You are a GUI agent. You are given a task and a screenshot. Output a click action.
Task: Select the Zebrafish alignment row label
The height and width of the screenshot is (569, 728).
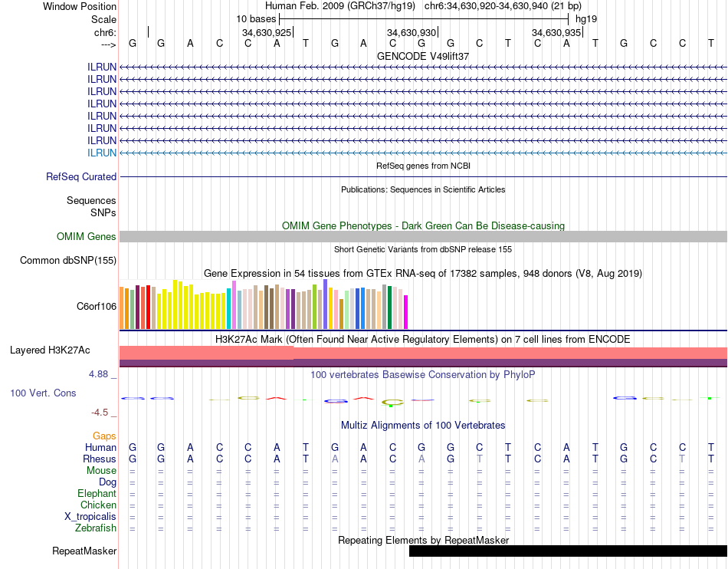pyautogui.click(x=96, y=528)
